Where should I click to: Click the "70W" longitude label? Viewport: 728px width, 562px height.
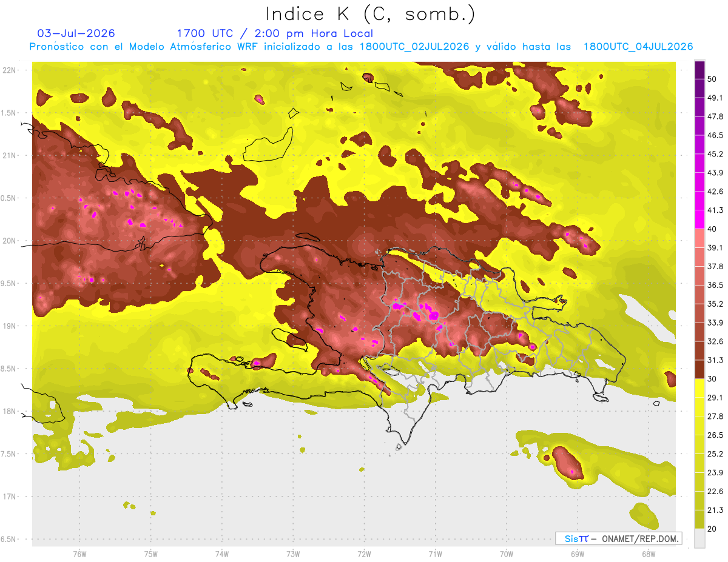(x=507, y=554)
